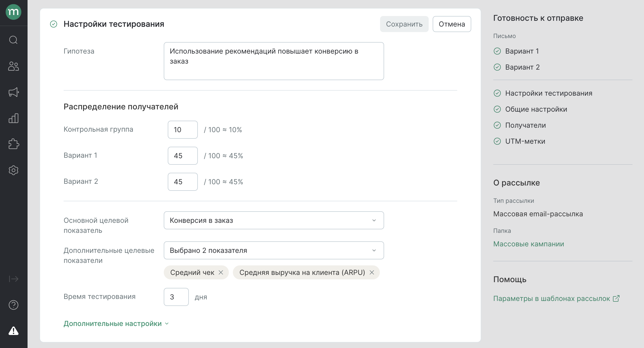
Task: Open help question mark icon
Action: tap(14, 305)
